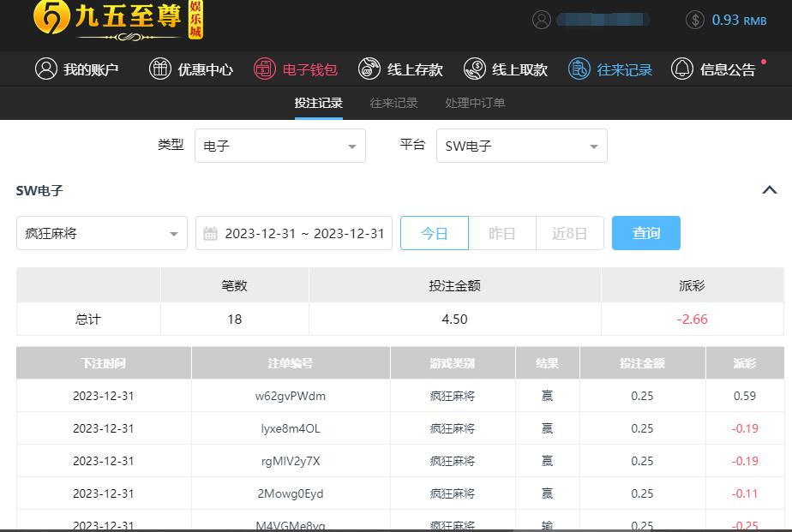Click 结果 column header
792x532 pixels.
[x=547, y=363]
